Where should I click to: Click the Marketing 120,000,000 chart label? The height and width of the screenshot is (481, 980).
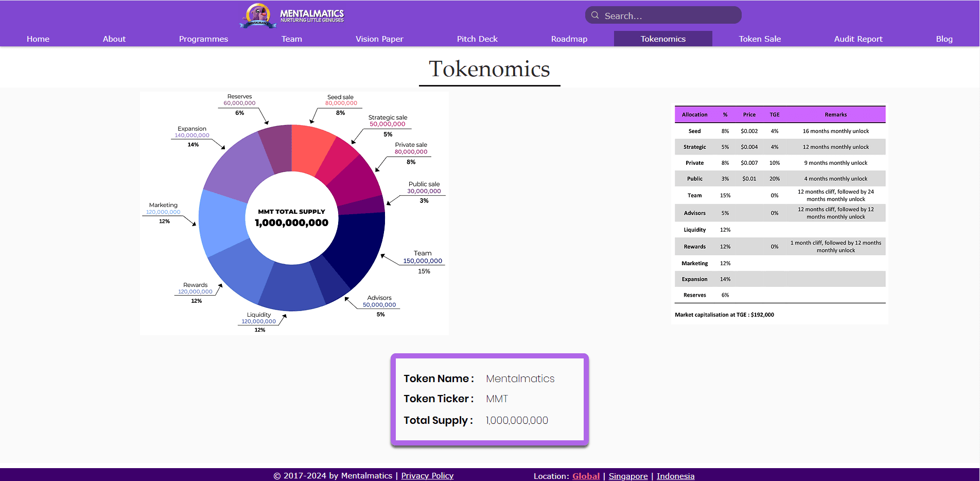(163, 209)
